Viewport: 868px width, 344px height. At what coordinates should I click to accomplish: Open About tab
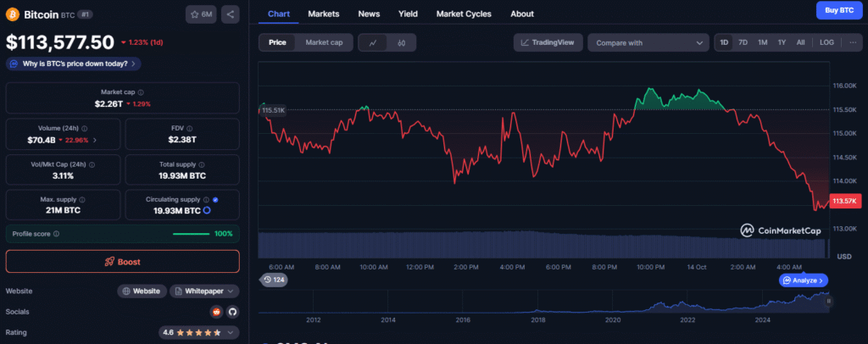click(522, 14)
